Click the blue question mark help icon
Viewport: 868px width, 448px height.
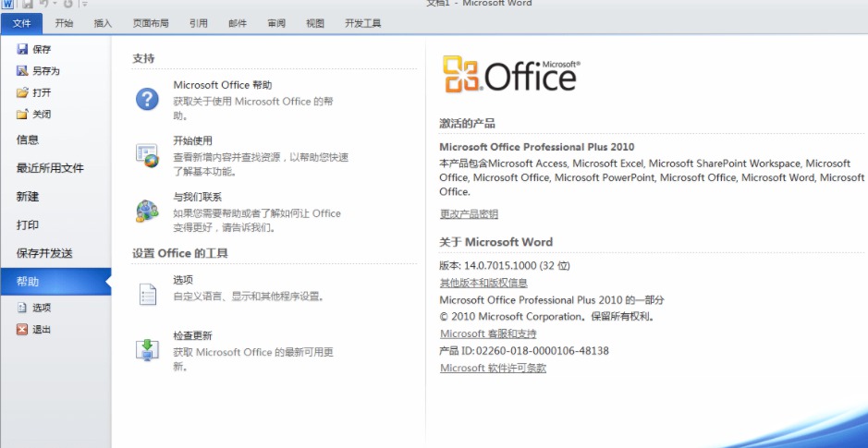coord(147,100)
